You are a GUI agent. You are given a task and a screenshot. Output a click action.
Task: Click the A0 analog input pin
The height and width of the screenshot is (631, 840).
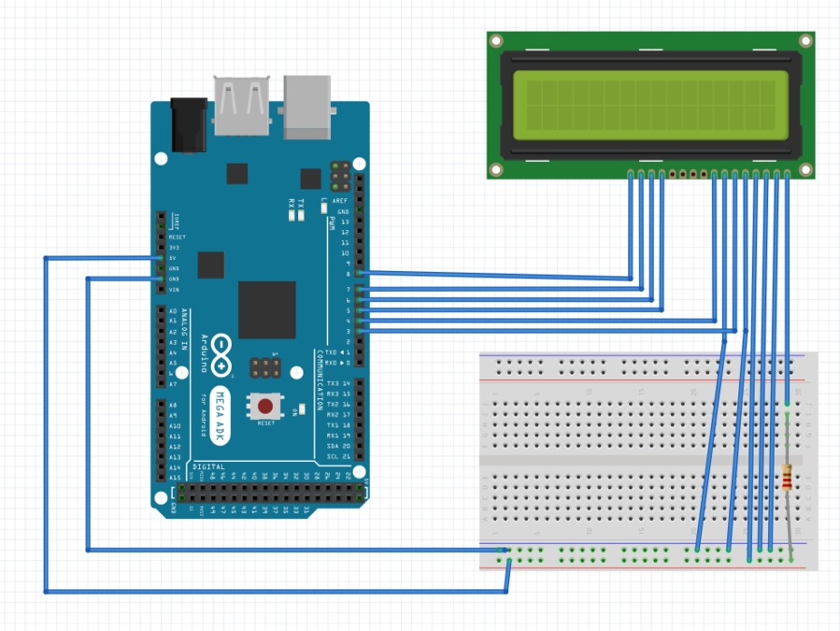point(161,311)
